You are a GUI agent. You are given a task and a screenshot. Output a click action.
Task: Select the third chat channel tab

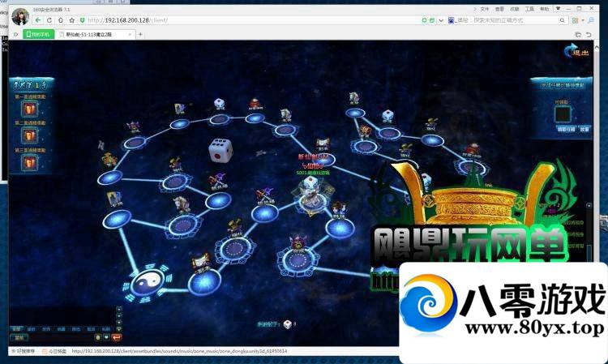pos(46,329)
